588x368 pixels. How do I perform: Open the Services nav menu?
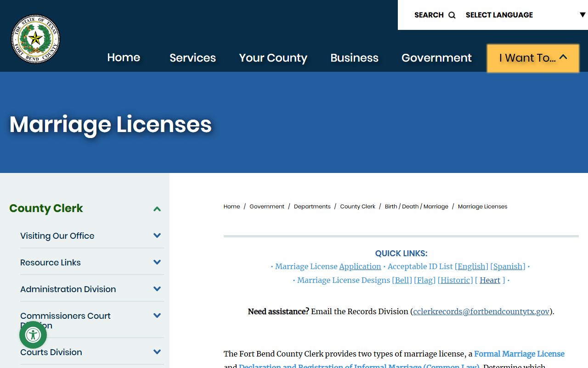point(192,57)
